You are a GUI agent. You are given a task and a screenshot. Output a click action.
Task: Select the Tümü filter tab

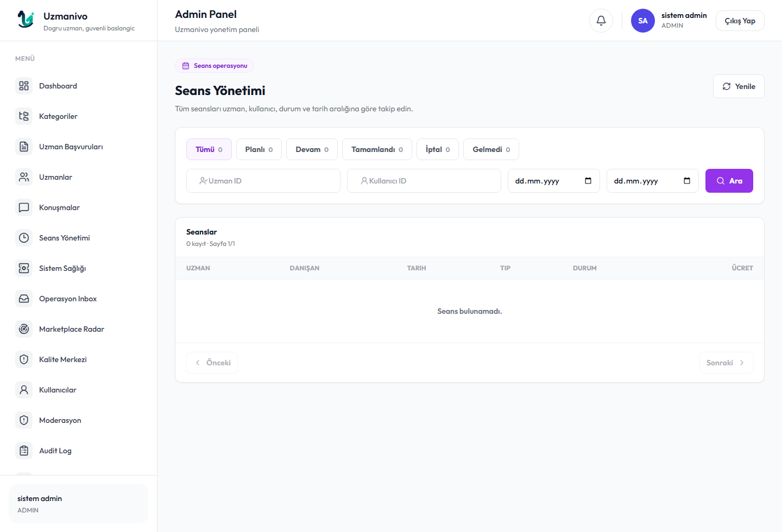pyautogui.click(x=209, y=149)
